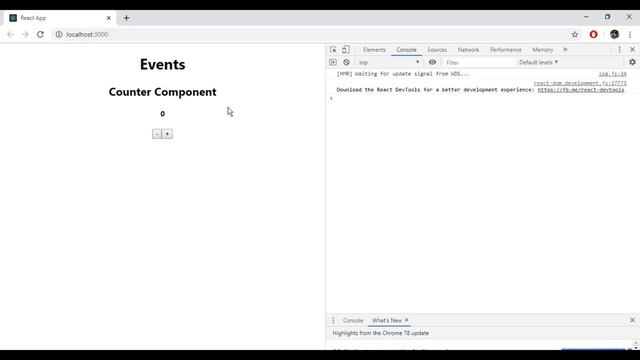
Task: Show more DevTools tabs chevron
Action: (565, 49)
